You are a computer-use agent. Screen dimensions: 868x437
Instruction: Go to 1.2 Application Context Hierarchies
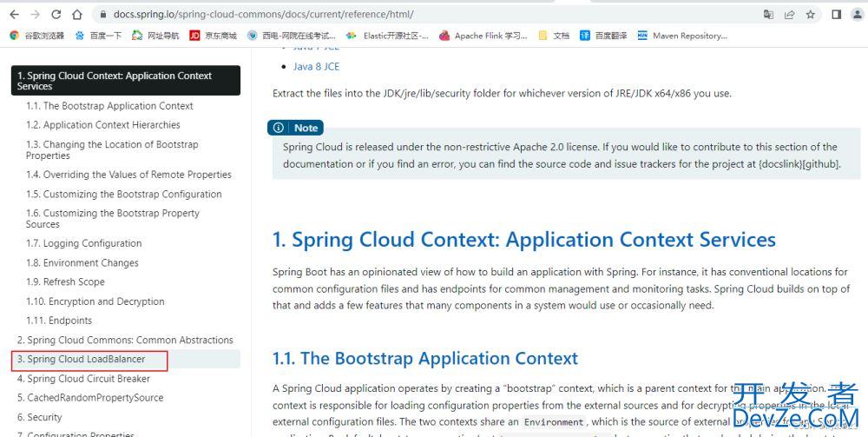tap(103, 125)
